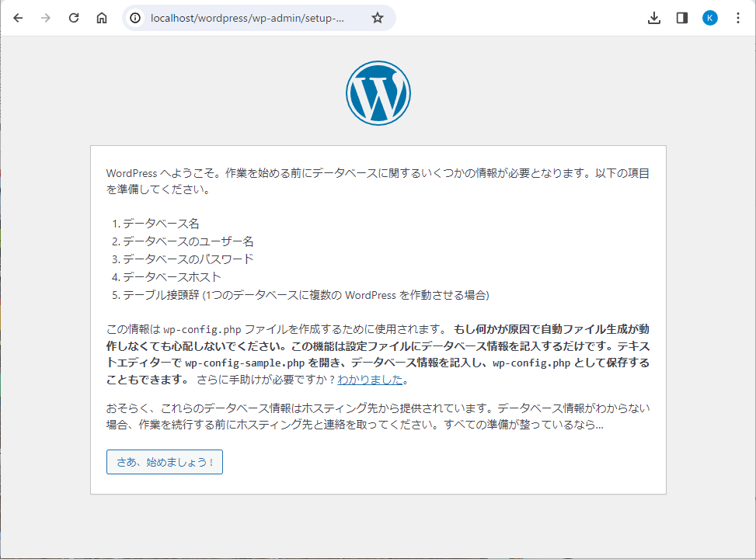Go to the browser home page

(102, 18)
